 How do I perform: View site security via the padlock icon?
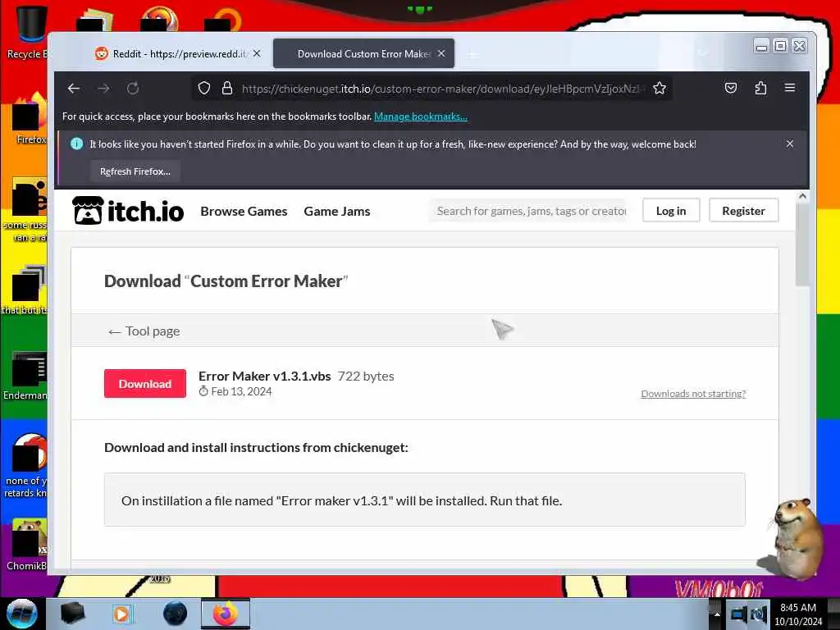(x=227, y=89)
